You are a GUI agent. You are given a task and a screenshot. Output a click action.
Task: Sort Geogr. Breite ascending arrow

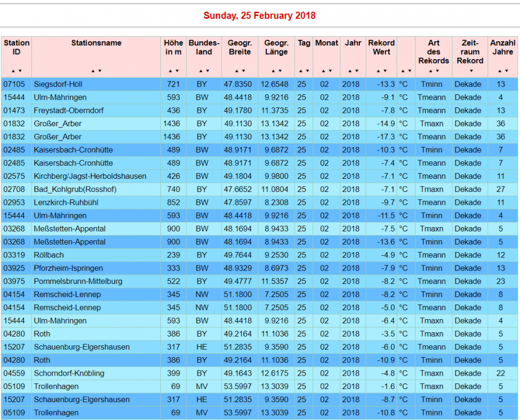pos(237,71)
